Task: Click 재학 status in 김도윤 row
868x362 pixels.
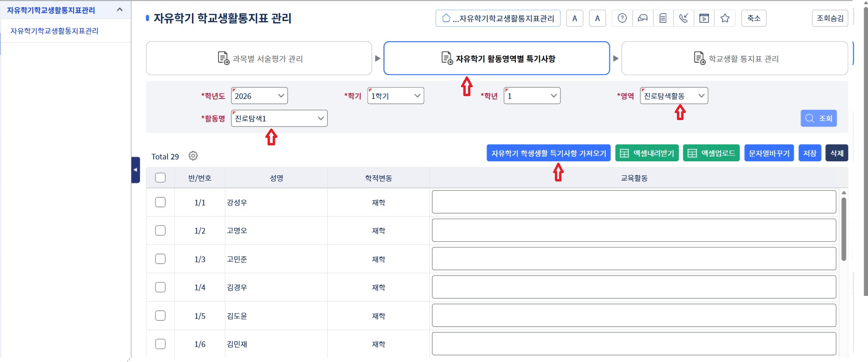Action: (x=378, y=316)
